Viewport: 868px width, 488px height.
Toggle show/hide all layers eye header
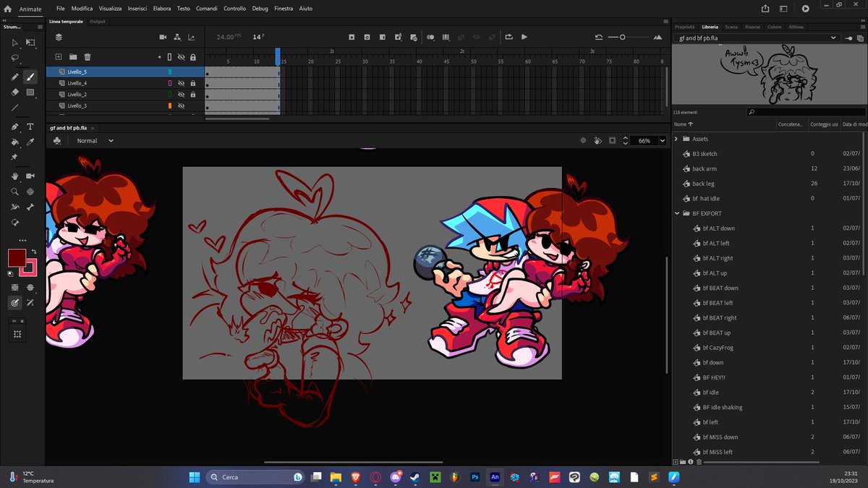[182, 56]
